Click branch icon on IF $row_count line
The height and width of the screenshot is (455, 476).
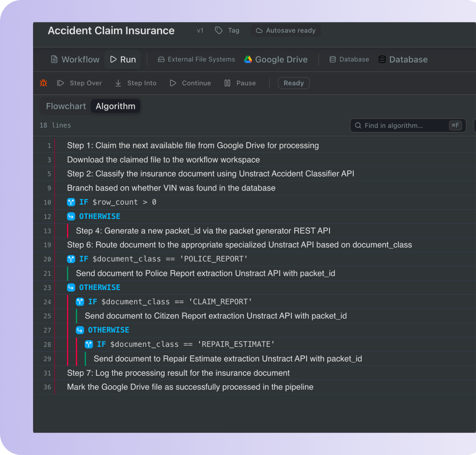click(x=71, y=202)
